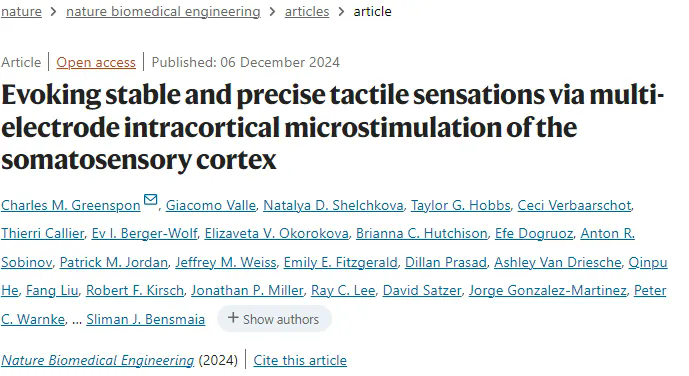This screenshot has height=376, width=689.
Task: Open Ceci Verbaarschot author details
Action: coord(574,205)
